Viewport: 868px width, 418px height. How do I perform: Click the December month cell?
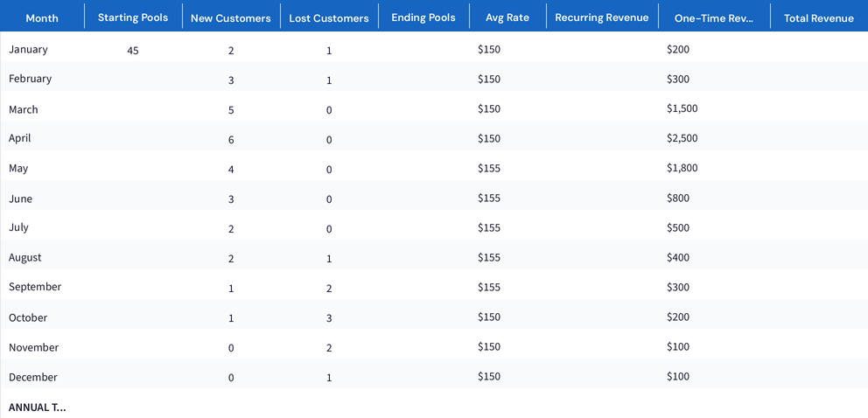click(x=33, y=378)
